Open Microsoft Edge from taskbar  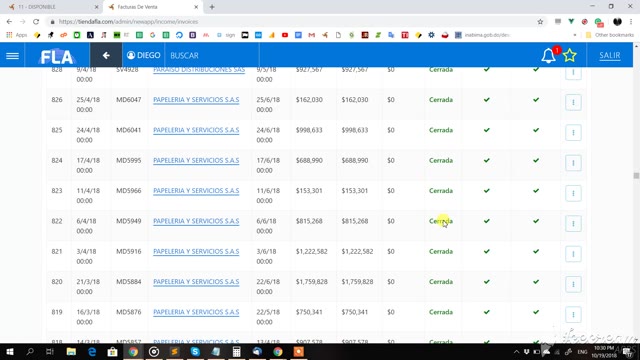92,351
